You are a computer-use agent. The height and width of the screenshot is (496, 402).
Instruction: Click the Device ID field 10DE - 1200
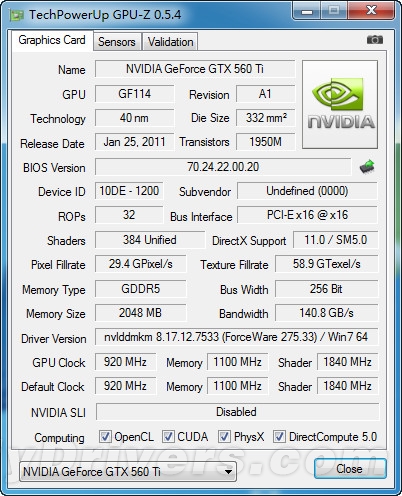click(129, 191)
